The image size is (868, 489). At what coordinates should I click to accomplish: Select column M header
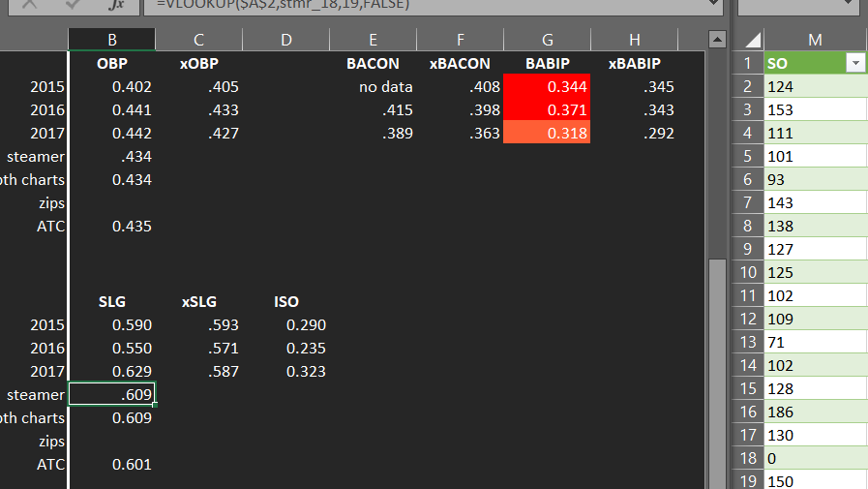(815, 40)
